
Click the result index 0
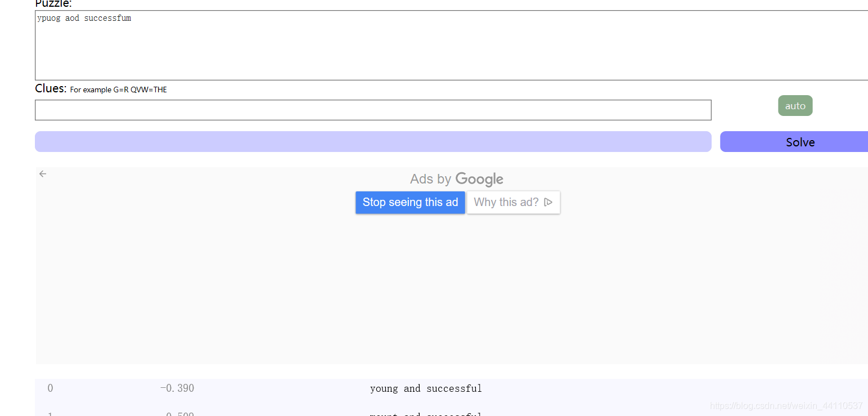point(50,388)
